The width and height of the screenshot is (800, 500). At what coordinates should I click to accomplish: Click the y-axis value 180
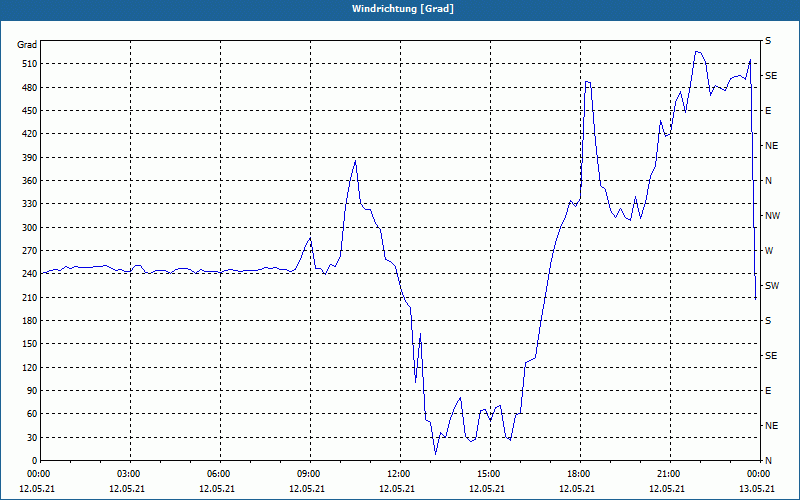coord(29,321)
